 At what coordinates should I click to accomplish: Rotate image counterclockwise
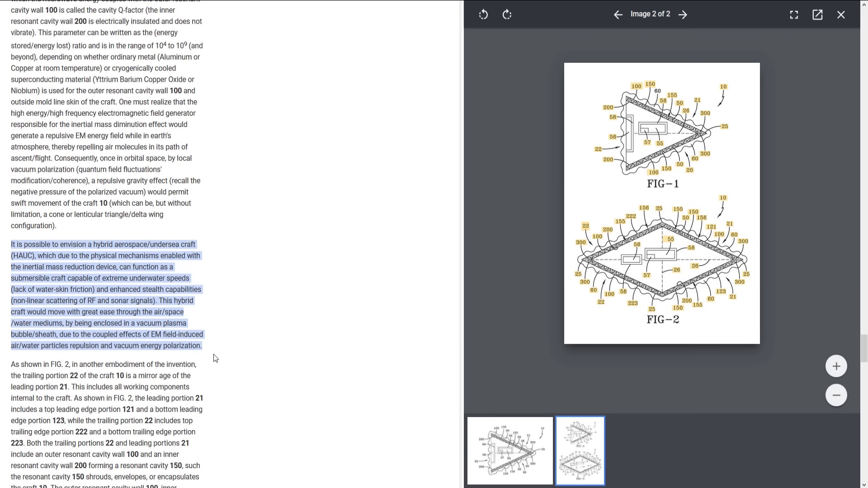coord(483,14)
